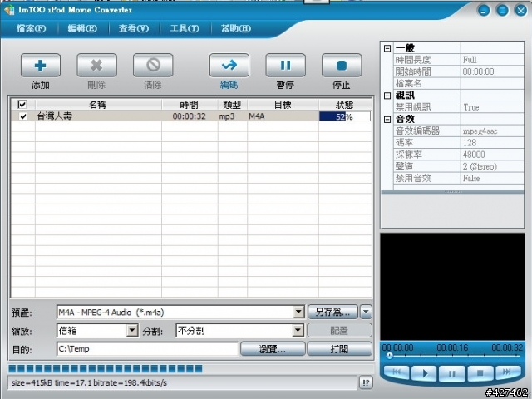Click the 52% progress bar cell
The image size is (532, 399).
(345, 116)
